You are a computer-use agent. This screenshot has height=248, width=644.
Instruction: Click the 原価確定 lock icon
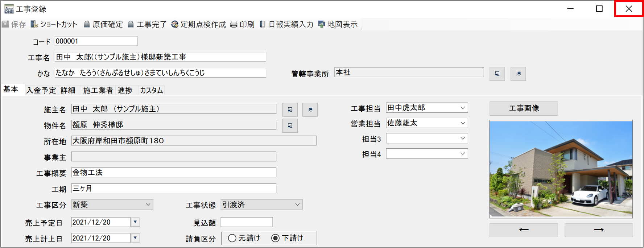click(87, 24)
